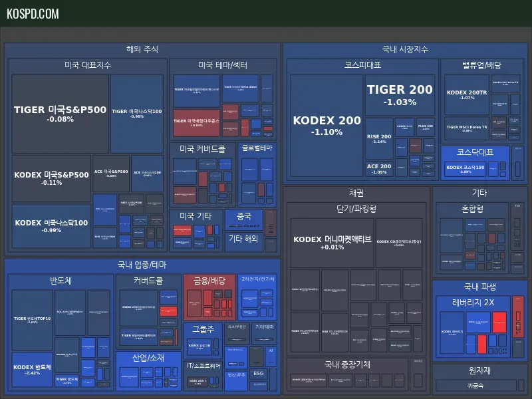
Task: Click the ESG section label
Action: (258, 373)
